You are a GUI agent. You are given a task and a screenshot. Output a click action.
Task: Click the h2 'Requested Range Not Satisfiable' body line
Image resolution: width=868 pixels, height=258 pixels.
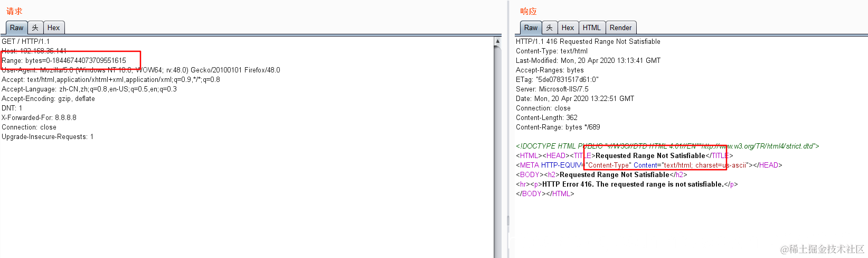601,174
